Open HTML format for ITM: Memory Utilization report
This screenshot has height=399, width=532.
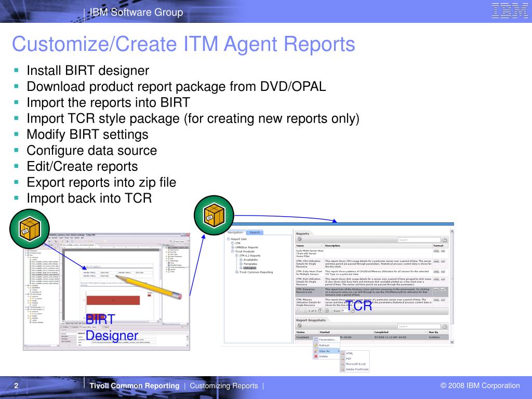coord(436,300)
